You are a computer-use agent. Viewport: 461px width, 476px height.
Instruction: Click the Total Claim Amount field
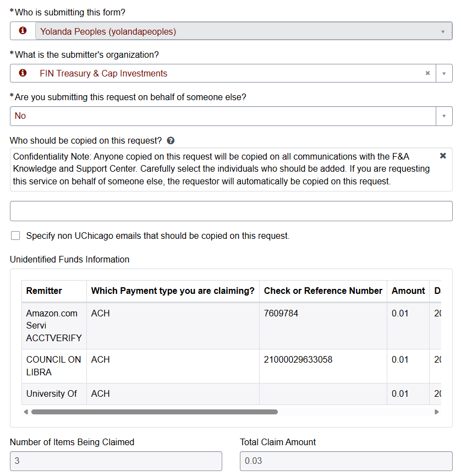click(345, 461)
